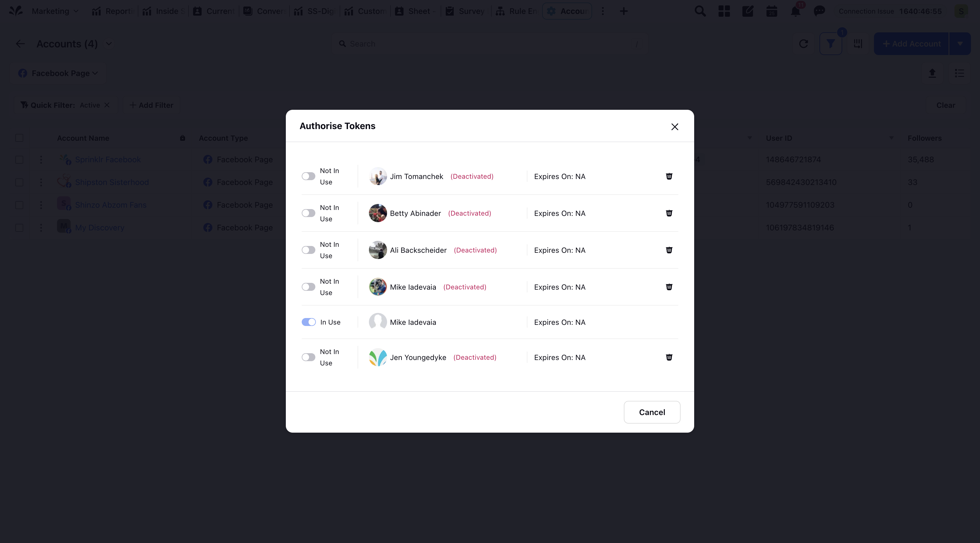Screen dimensions: 980x543
Task: Toggle Jim Tomanchek token to in use
Action: coord(309,176)
